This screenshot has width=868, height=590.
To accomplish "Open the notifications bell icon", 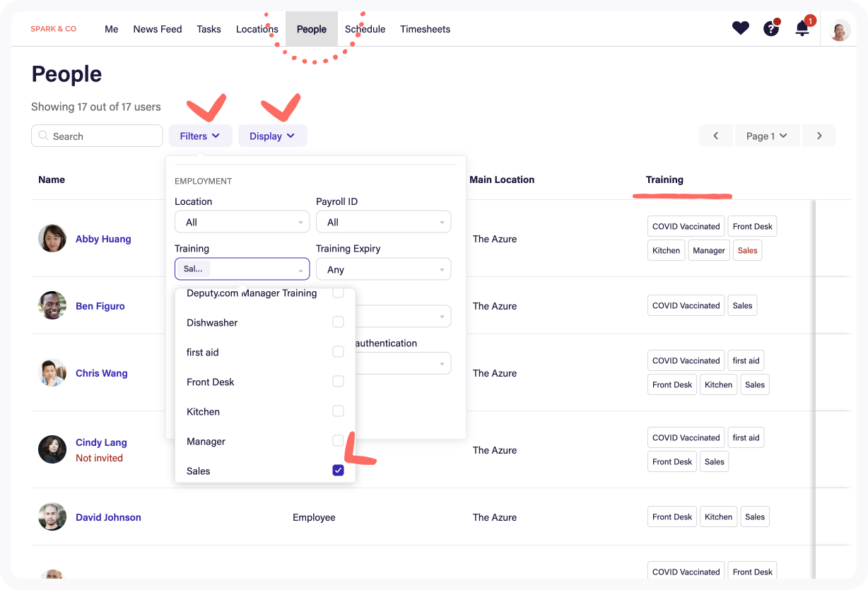I will coord(802,29).
